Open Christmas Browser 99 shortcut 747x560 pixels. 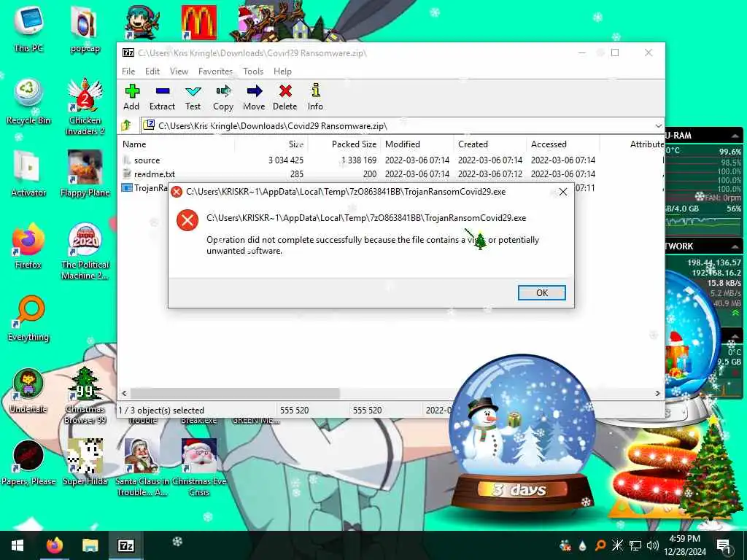pos(85,395)
